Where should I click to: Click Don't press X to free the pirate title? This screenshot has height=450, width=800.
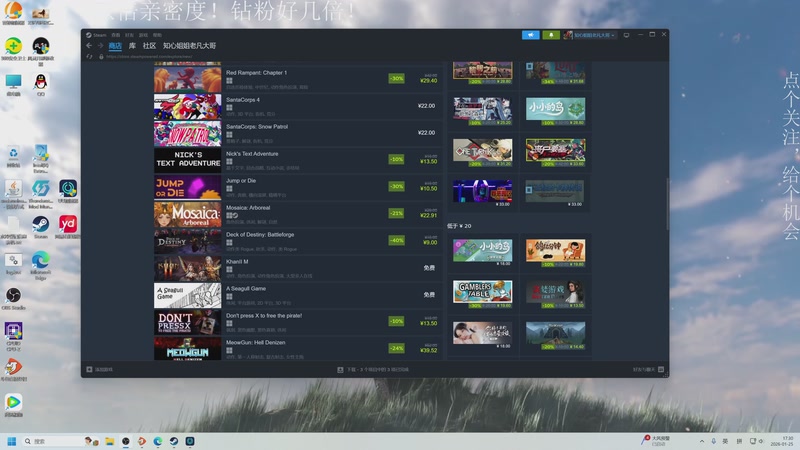tap(264, 316)
